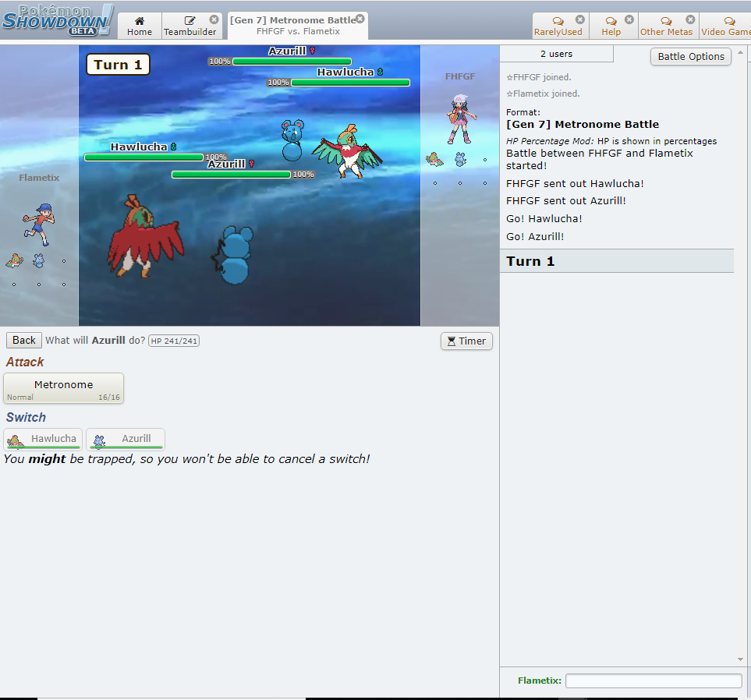The image size is (751, 700).
Task: Click the Flametix trainer avatar
Action: tap(39, 224)
